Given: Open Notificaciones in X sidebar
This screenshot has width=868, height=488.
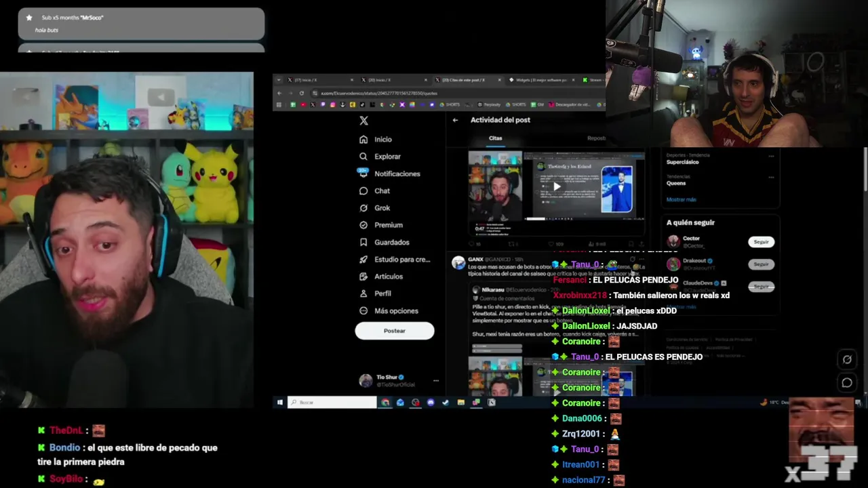Looking at the screenshot, I should [x=390, y=174].
